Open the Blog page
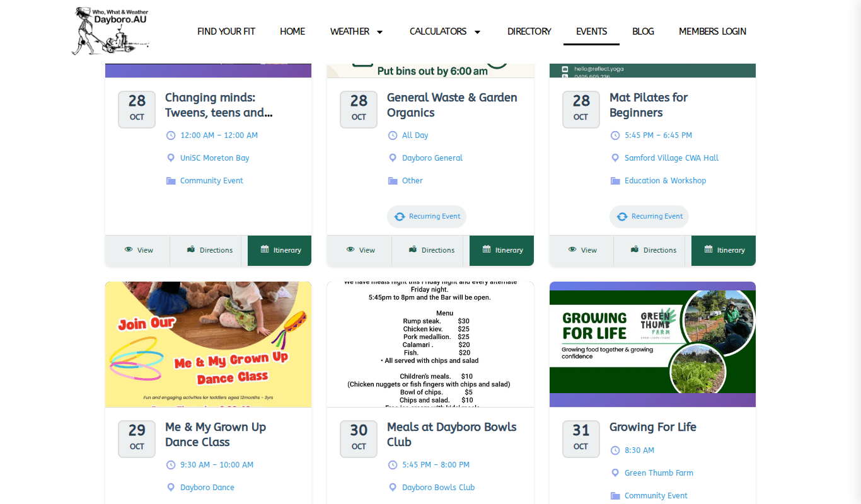861x504 pixels. click(x=643, y=31)
